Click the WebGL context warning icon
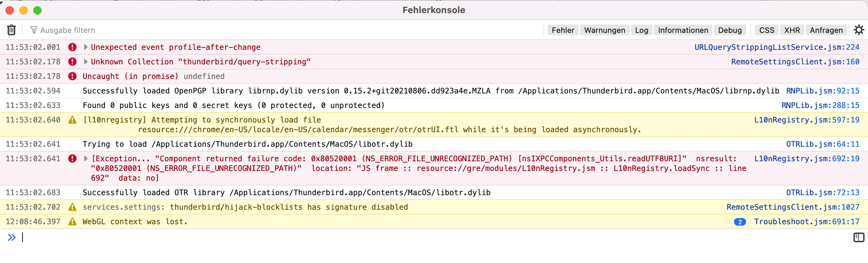 pyautogui.click(x=72, y=221)
